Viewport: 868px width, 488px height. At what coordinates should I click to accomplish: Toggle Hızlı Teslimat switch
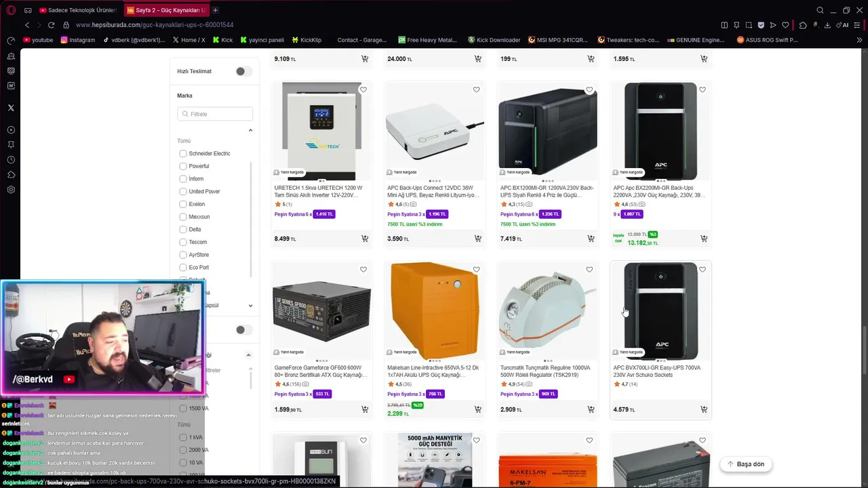point(243,71)
